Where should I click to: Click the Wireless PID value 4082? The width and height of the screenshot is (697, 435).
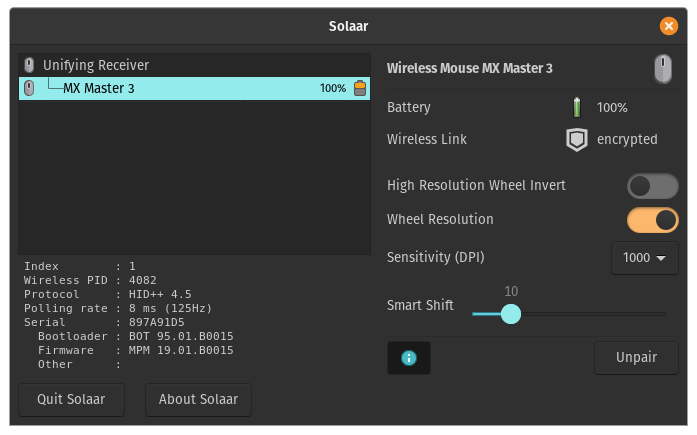tap(143, 280)
